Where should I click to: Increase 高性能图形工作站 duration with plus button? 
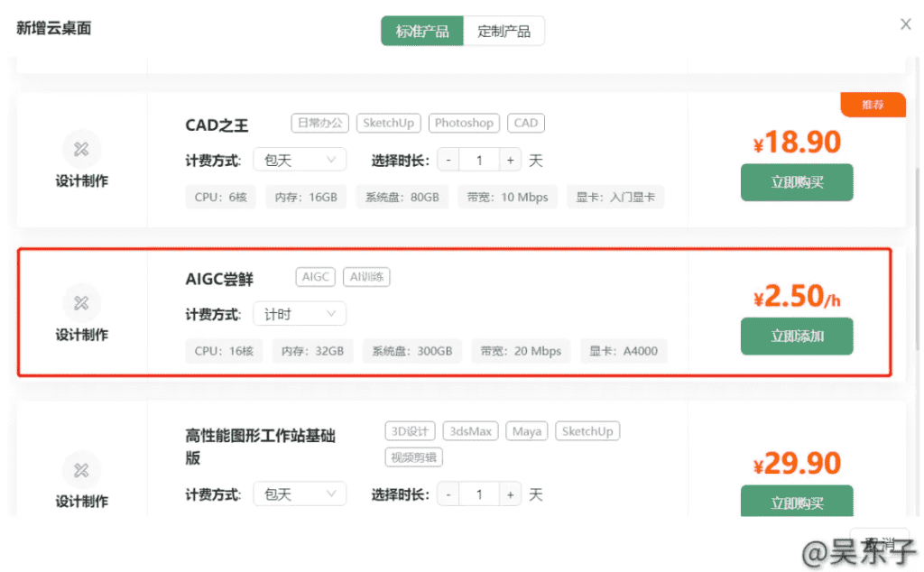coord(511,494)
